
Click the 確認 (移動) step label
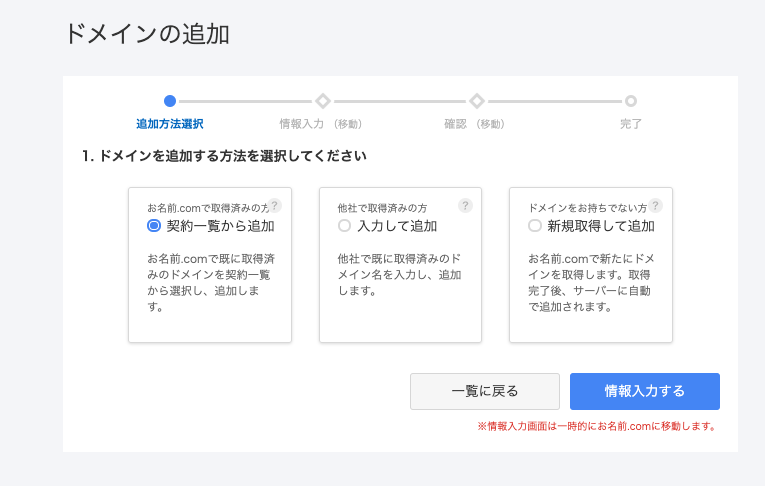pos(475,124)
